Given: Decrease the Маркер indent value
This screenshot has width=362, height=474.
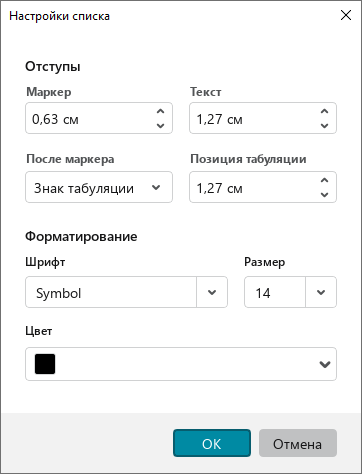Looking at the screenshot, I should [x=160, y=126].
